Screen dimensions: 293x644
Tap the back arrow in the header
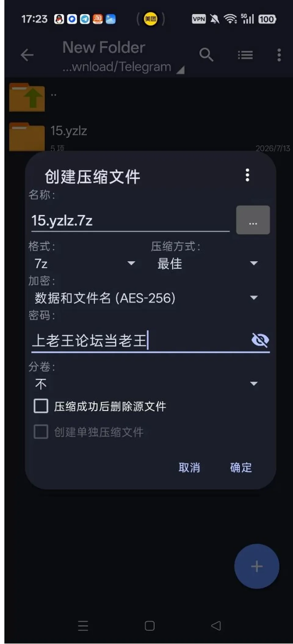[27, 55]
